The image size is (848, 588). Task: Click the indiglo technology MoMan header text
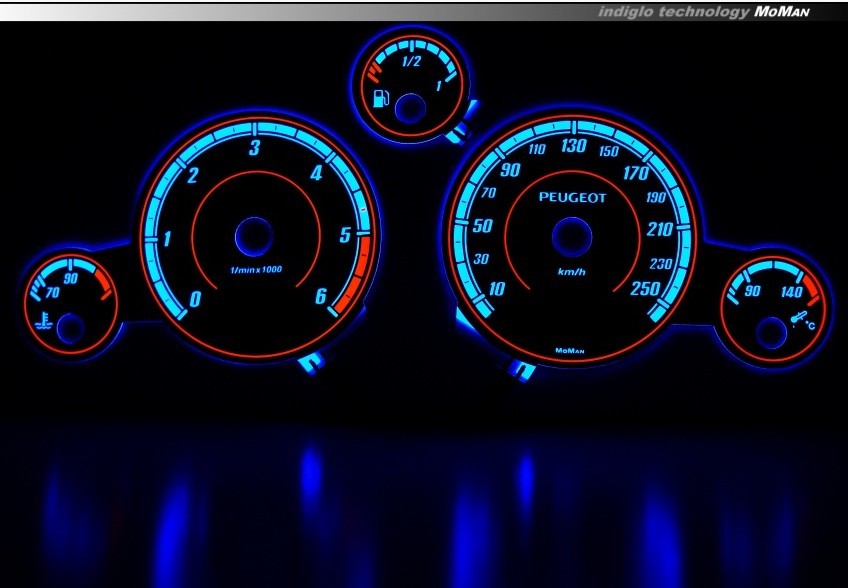[705, 12]
